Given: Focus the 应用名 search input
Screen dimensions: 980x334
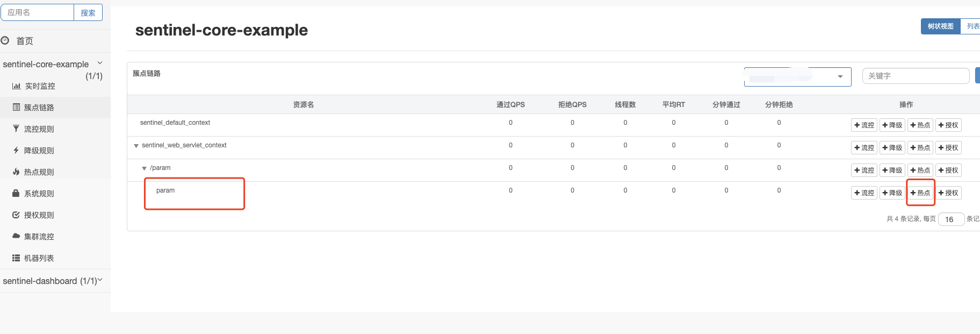Looking at the screenshot, I should coord(37,12).
